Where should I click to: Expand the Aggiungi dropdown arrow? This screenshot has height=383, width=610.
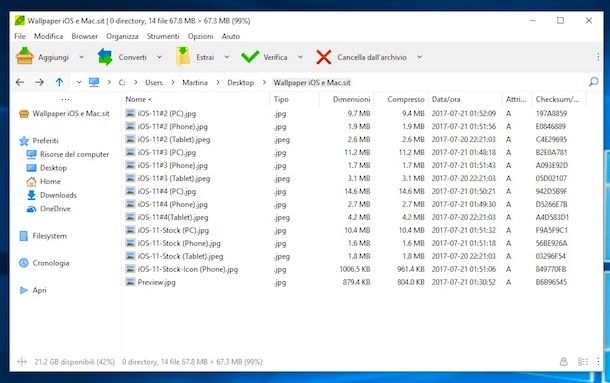pyautogui.click(x=81, y=57)
